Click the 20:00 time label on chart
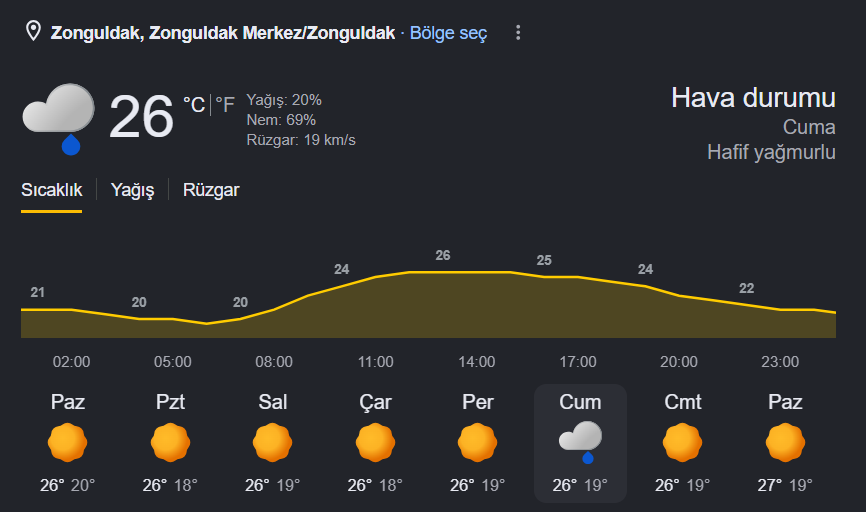866x512 pixels. [679, 362]
